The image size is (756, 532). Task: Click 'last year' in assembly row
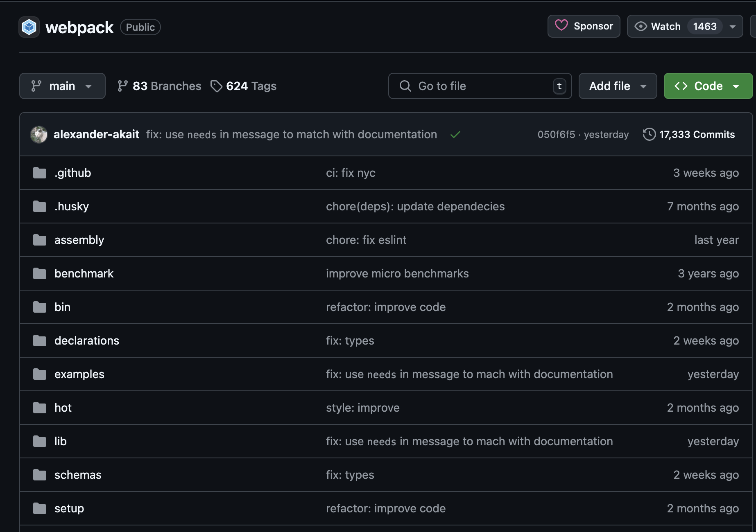tap(717, 240)
